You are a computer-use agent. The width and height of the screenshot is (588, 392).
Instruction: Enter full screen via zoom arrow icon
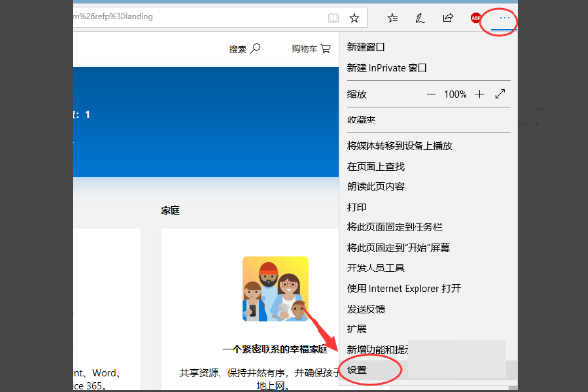(x=500, y=94)
